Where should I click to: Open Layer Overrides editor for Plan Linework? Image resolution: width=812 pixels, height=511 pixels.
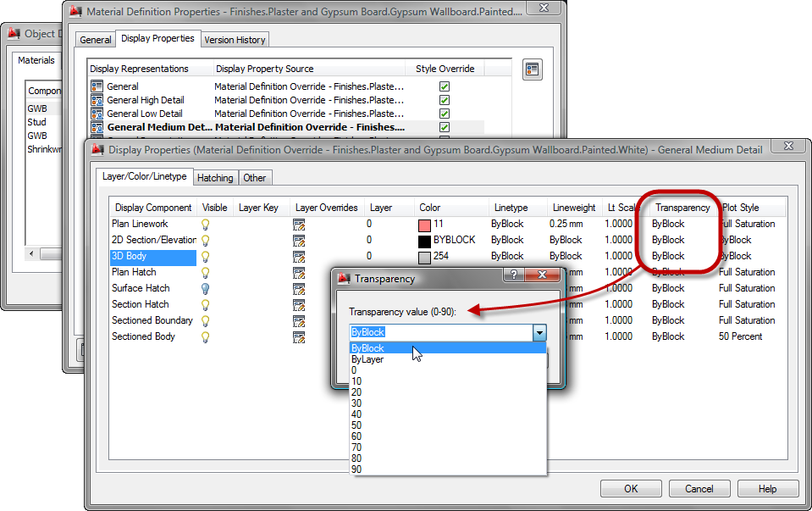click(x=298, y=224)
